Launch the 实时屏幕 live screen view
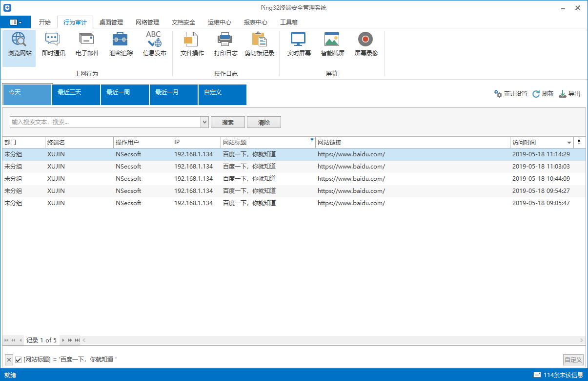This screenshot has height=381, width=588. (x=299, y=45)
